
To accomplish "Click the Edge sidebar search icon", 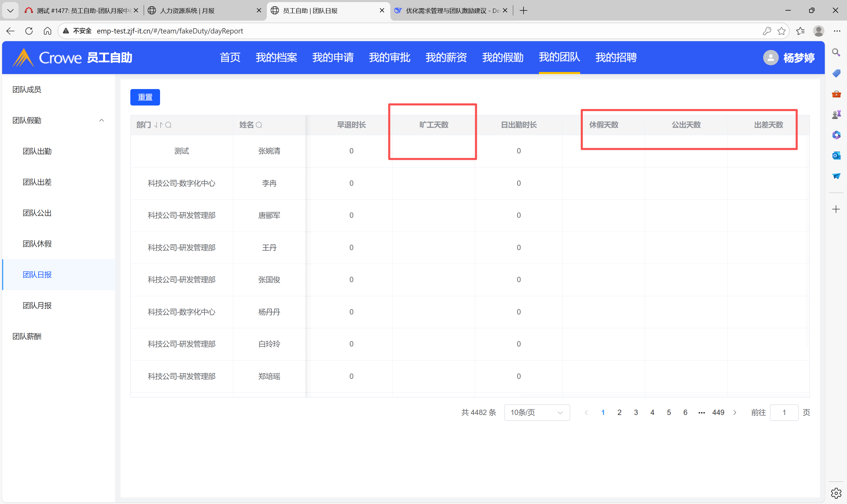I will [836, 52].
